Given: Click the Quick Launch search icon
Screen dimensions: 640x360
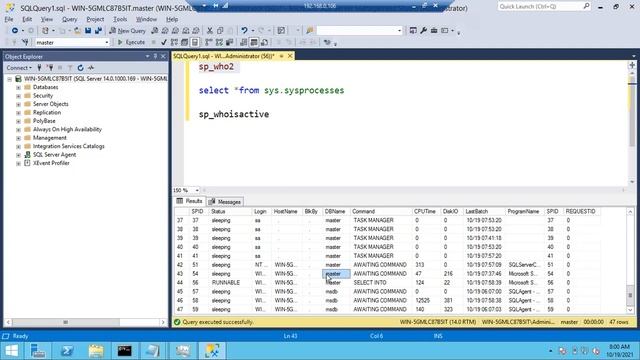Looking at the screenshot, I should [x=586, y=6].
